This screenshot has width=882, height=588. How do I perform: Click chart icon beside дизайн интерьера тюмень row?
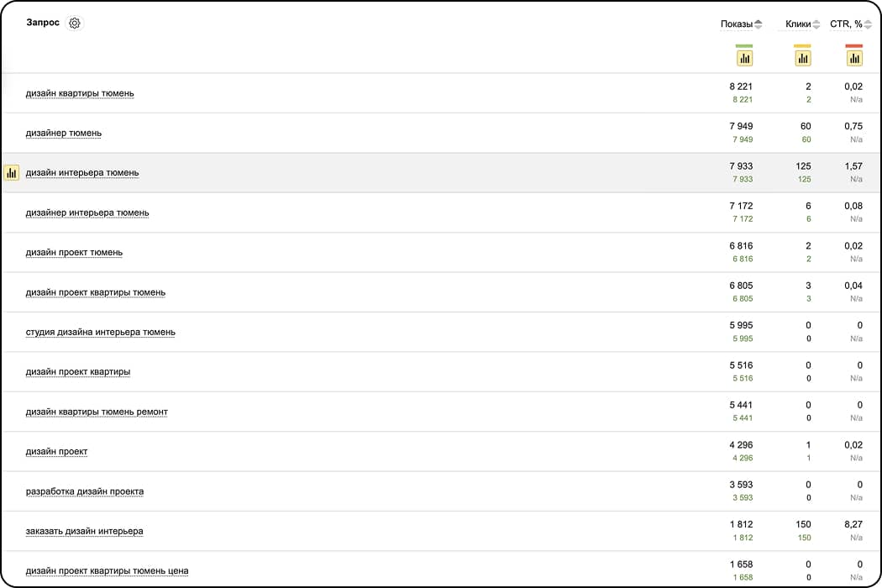click(11, 173)
